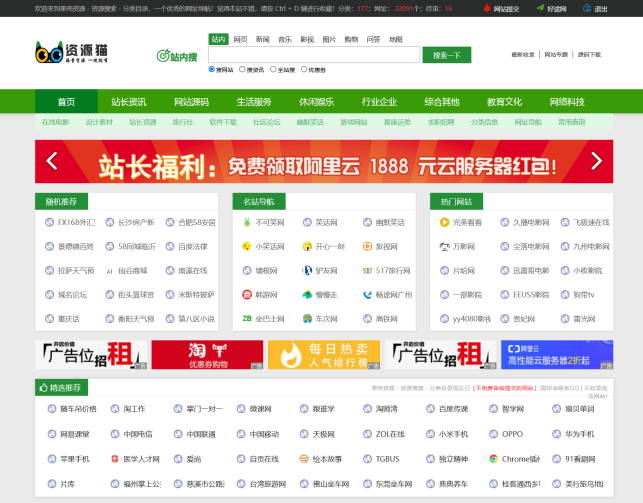Image resolution: width=643 pixels, height=503 pixels.
Task: Open 久播电影网 link
Action: click(x=531, y=222)
